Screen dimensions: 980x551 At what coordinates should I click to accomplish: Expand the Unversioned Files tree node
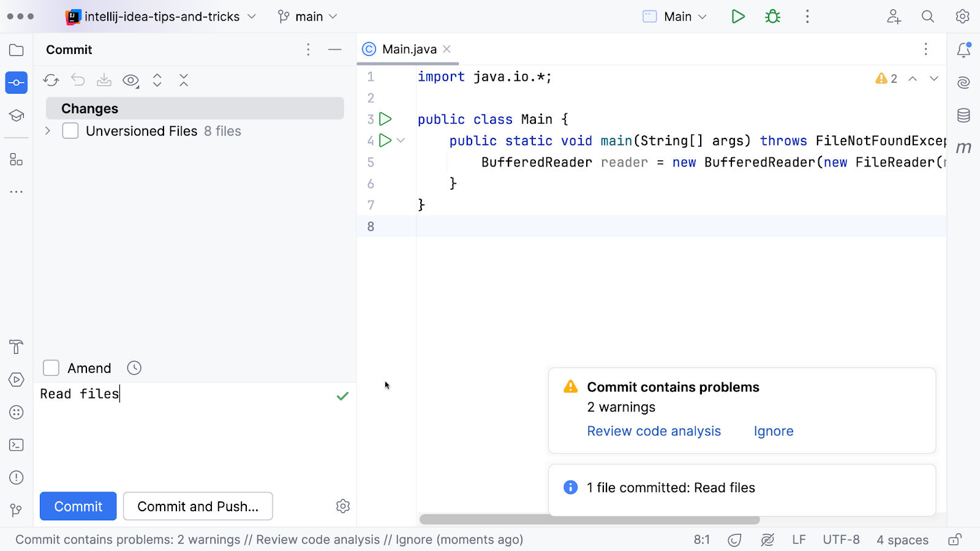tap(48, 131)
